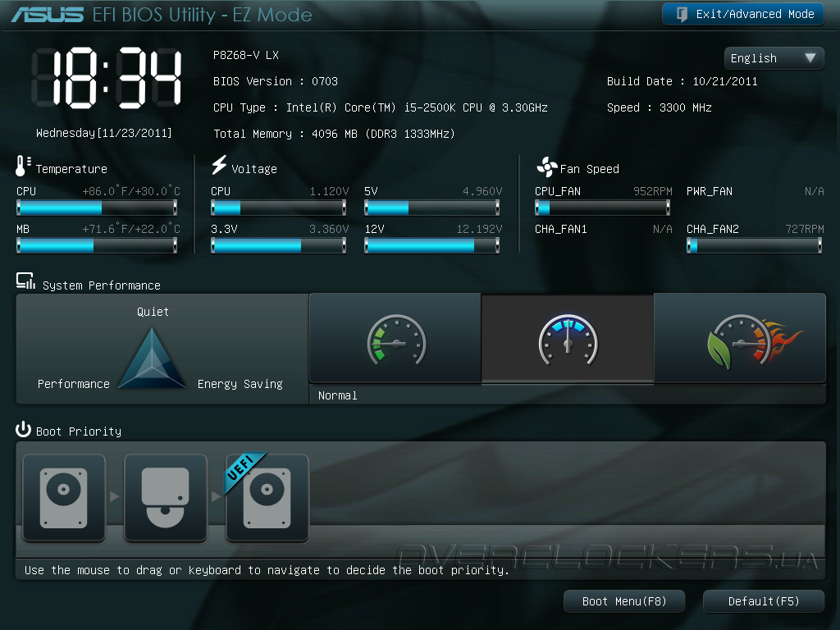The height and width of the screenshot is (630, 840).
Task: Click the Default (F5) button
Action: [x=764, y=601]
